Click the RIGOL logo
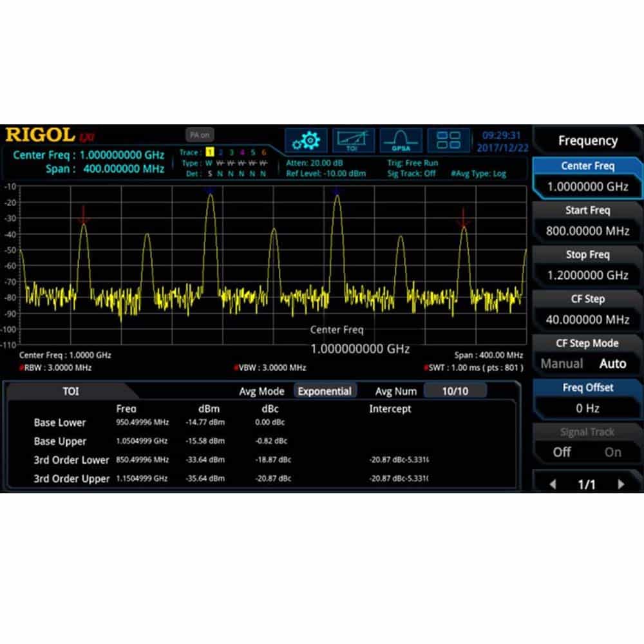Image resolution: width=644 pixels, height=644 pixels. tap(40, 135)
